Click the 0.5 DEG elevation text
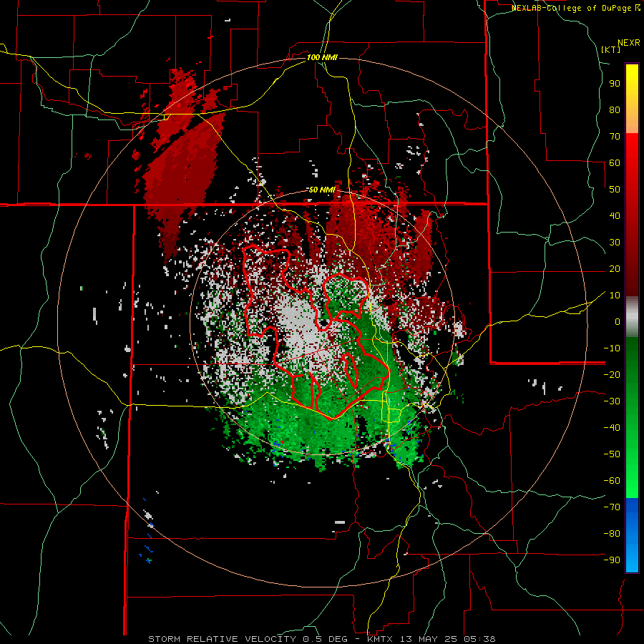This screenshot has width=644, height=644. [324, 639]
